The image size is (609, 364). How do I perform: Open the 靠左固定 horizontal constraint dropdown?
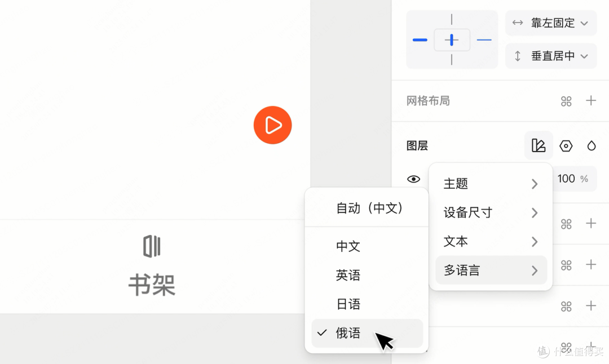[551, 23]
